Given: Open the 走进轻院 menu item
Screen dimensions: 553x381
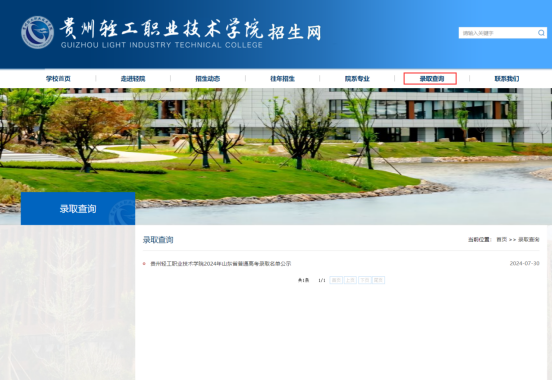Looking at the screenshot, I should (x=133, y=78).
